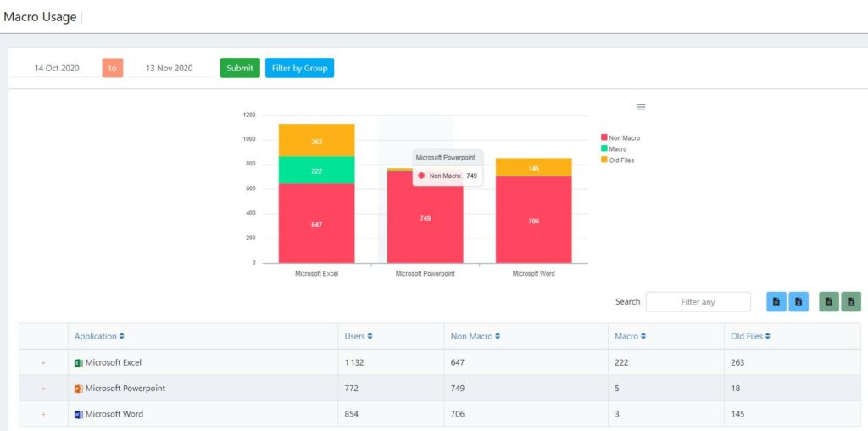868x431 pixels.
Task: Click the Excel app icon in table
Action: pyautogui.click(x=79, y=363)
